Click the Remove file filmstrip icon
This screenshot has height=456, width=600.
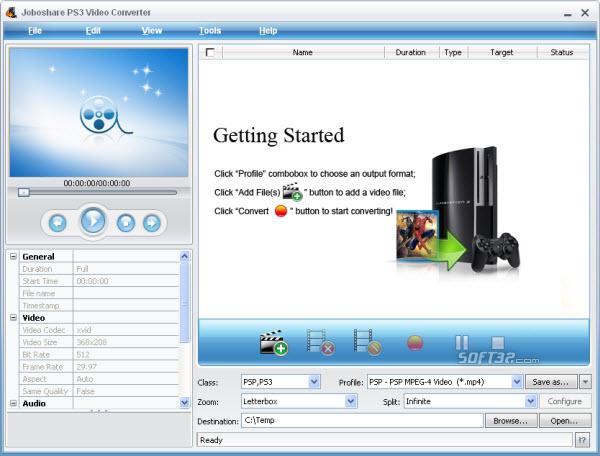click(x=321, y=342)
